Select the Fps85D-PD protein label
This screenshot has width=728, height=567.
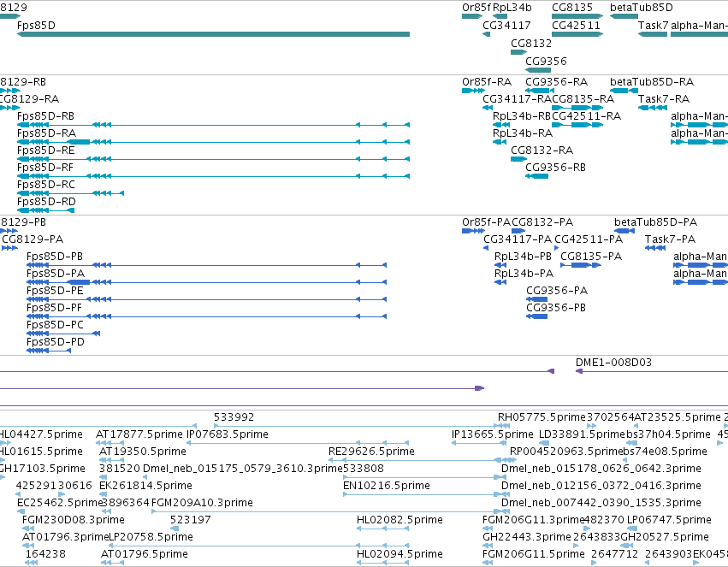click(56, 342)
